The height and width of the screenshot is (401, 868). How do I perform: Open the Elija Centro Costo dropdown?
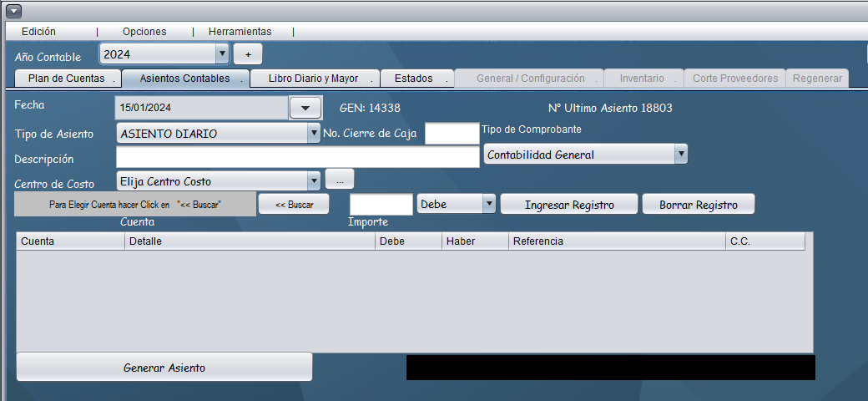pyautogui.click(x=314, y=180)
